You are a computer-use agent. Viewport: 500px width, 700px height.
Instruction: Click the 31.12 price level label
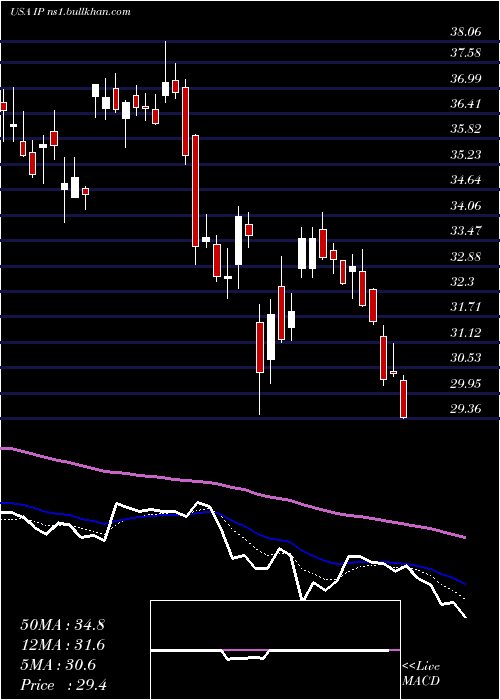click(x=466, y=333)
